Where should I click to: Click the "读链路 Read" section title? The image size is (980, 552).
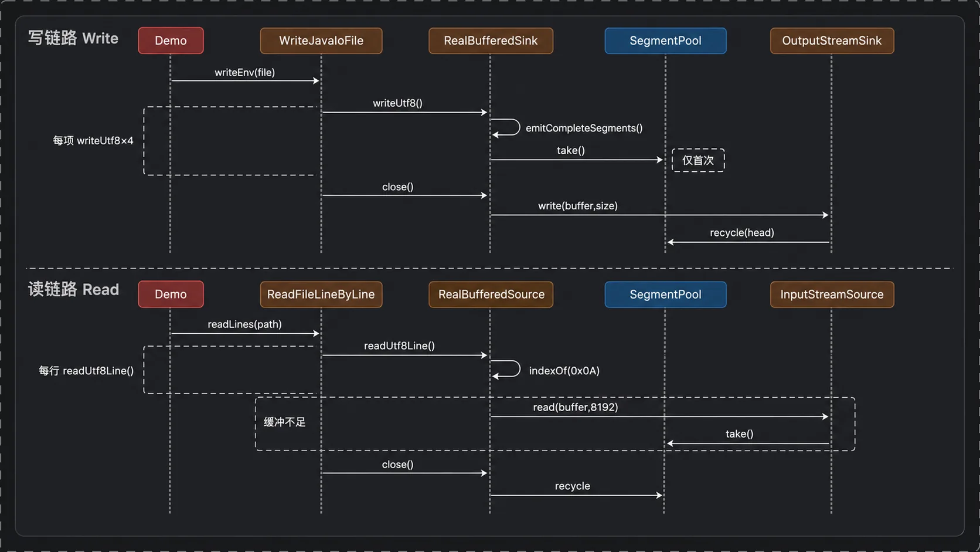point(73,289)
